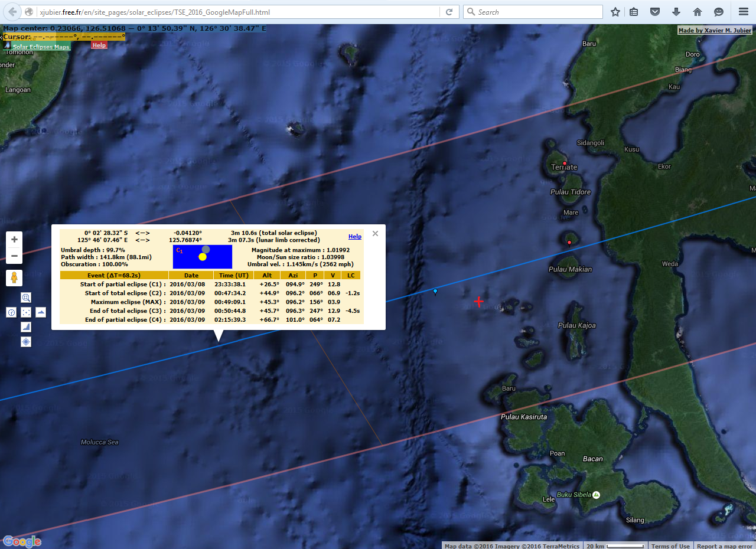Click the Time (UT) column header

pos(234,275)
